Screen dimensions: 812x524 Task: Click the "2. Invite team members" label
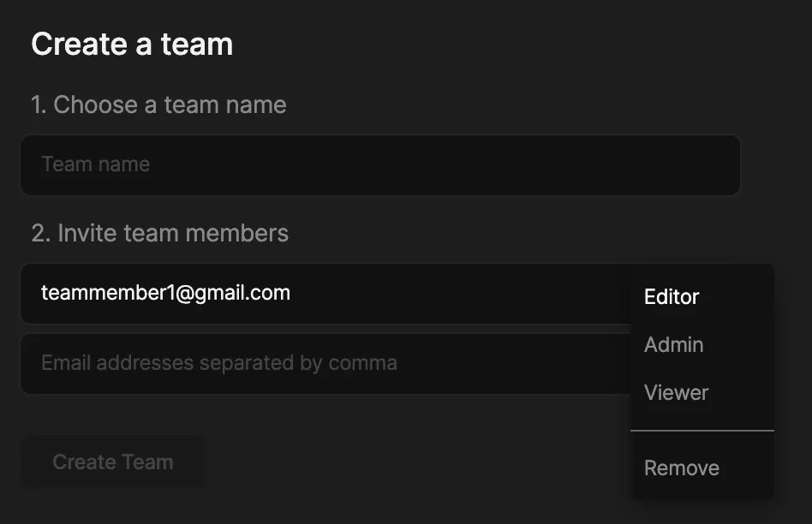click(x=159, y=233)
